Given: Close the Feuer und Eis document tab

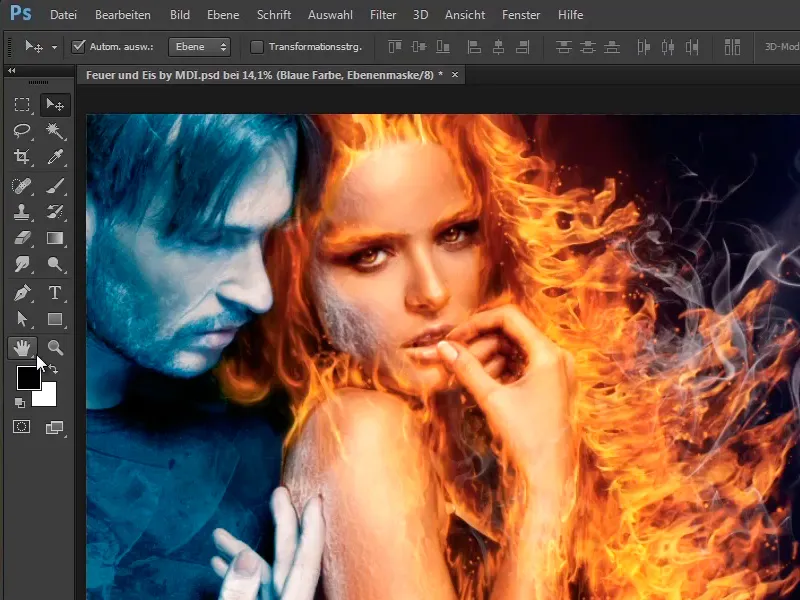Looking at the screenshot, I should [455, 75].
